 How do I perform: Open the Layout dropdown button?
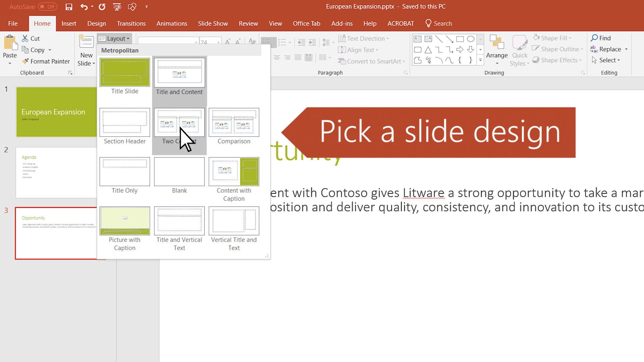click(114, 39)
